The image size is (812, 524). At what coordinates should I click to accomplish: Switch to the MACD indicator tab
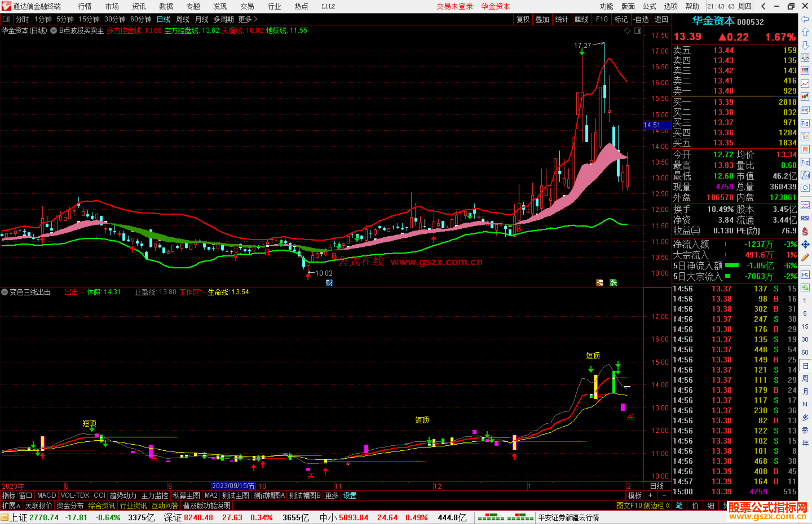(x=46, y=495)
